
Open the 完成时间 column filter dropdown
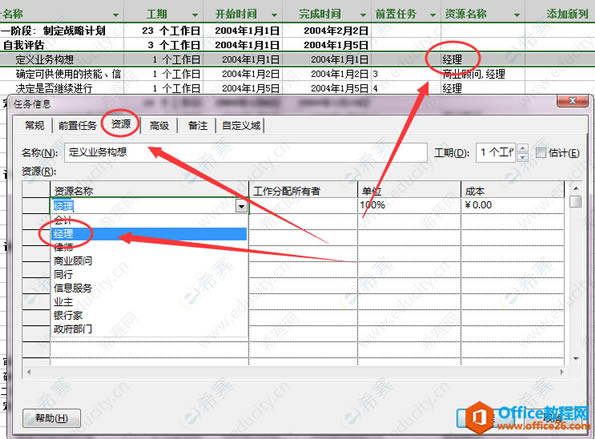coord(363,15)
